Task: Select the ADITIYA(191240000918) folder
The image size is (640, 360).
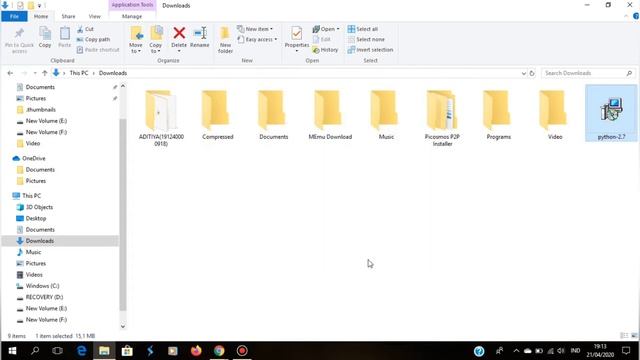Action: [x=161, y=118]
